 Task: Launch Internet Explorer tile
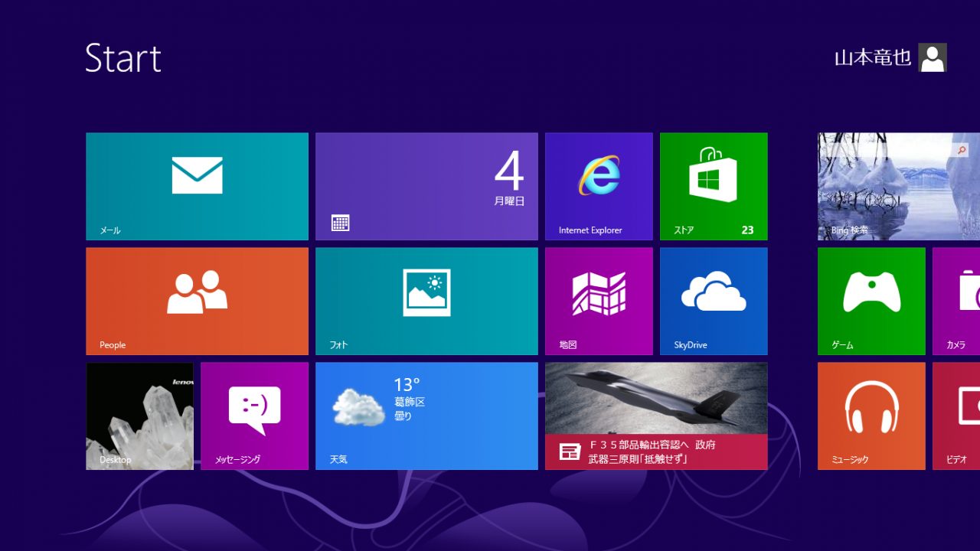pyautogui.click(x=599, y=186)
